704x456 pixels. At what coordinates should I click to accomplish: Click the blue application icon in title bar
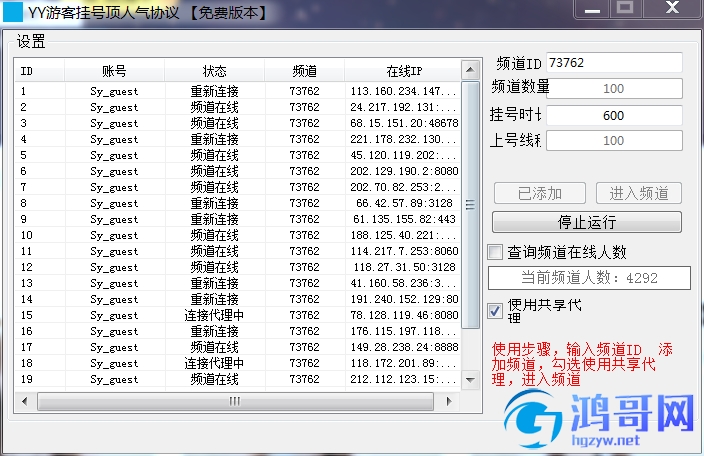13,12
